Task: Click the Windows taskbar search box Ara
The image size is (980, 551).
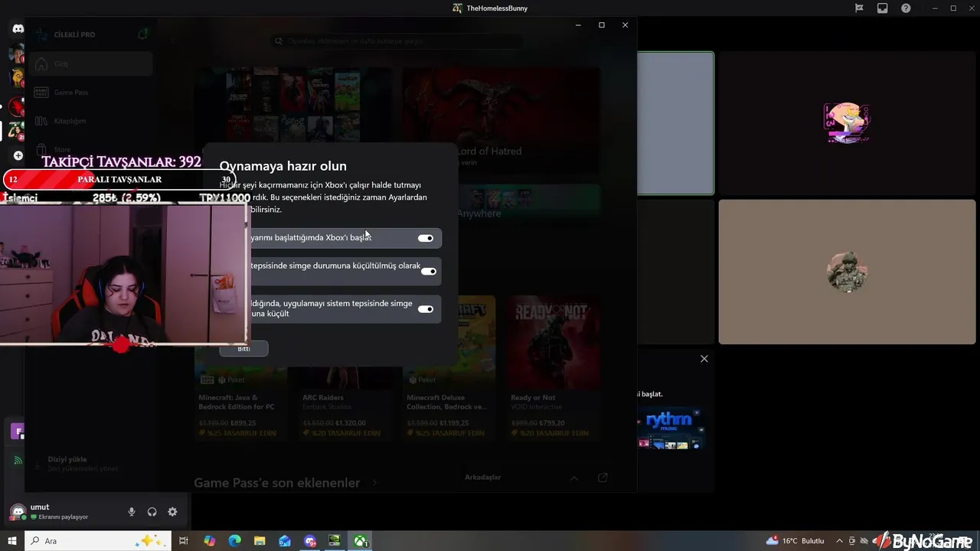Action: (98, 541)
